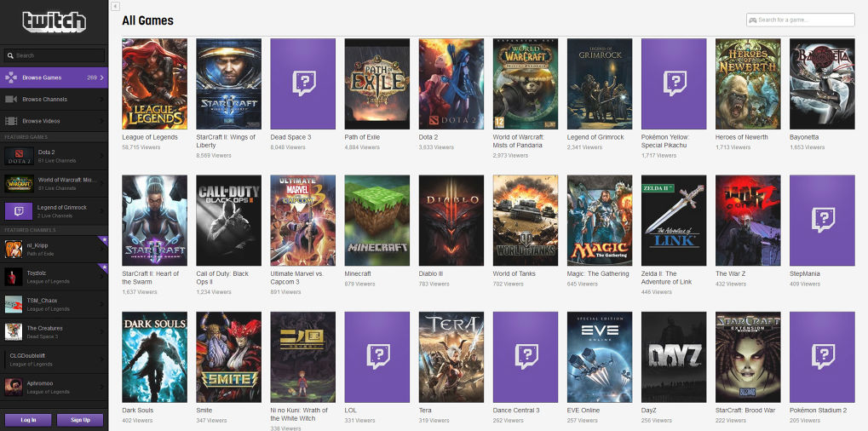Screen dimensions: 868x431
Task: Open the League of Legends game cover
Action: click(x=154, y=83)
